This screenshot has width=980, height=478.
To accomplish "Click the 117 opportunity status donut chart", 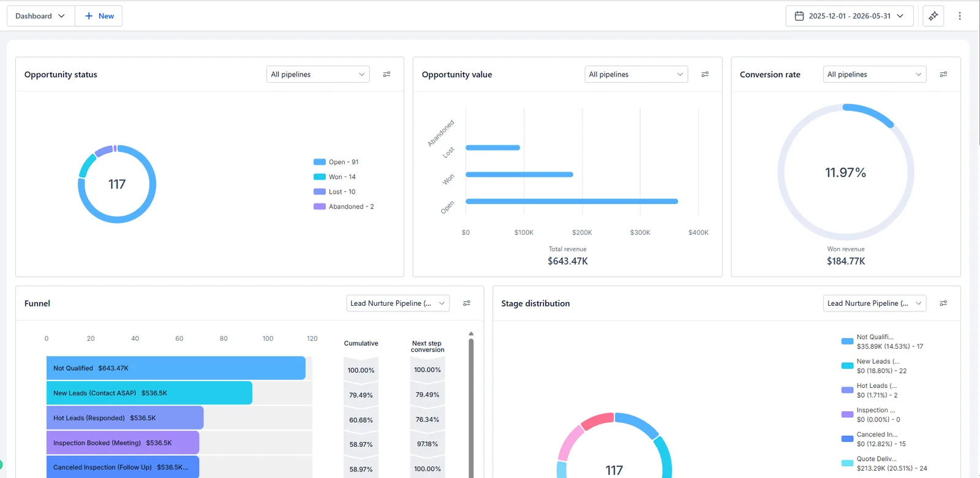I will 117,184.
